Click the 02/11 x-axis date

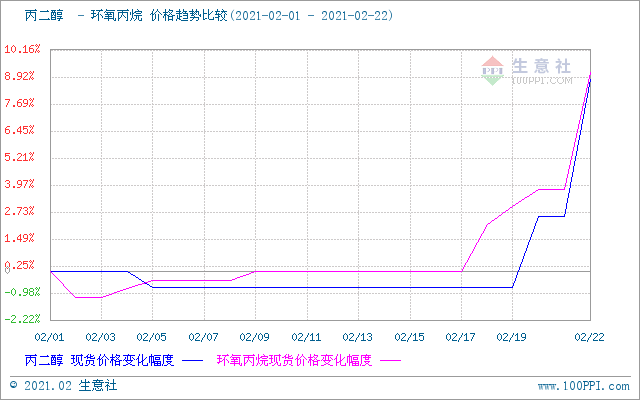coord(306,337)
